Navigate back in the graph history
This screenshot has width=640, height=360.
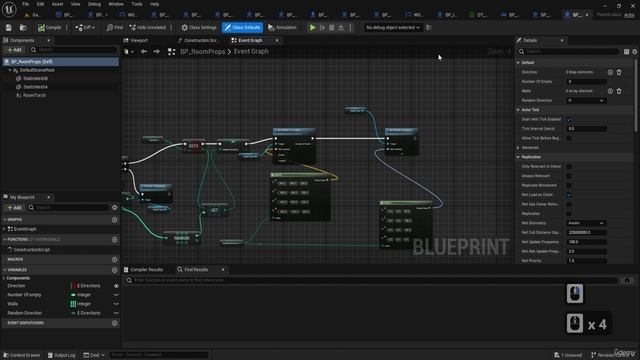(144, 52)
